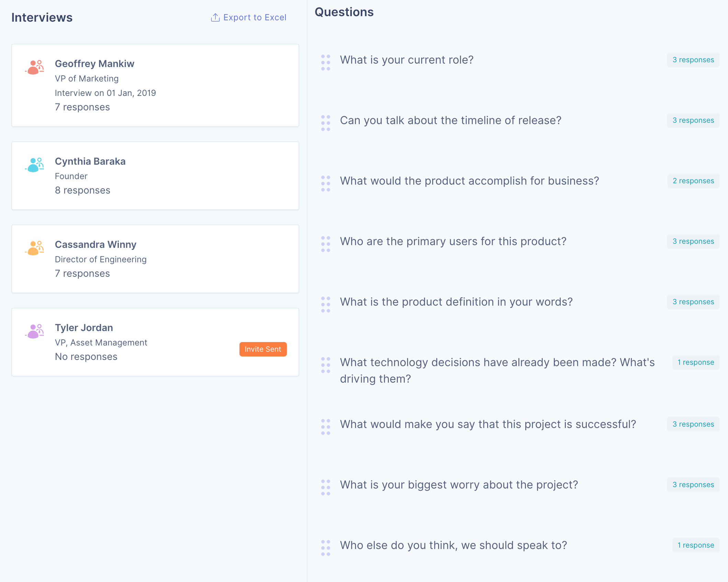Viewport: 728px width, 582px height.
Task: Click drag handle next to primary users question
Action: click(x=325, y=244)
